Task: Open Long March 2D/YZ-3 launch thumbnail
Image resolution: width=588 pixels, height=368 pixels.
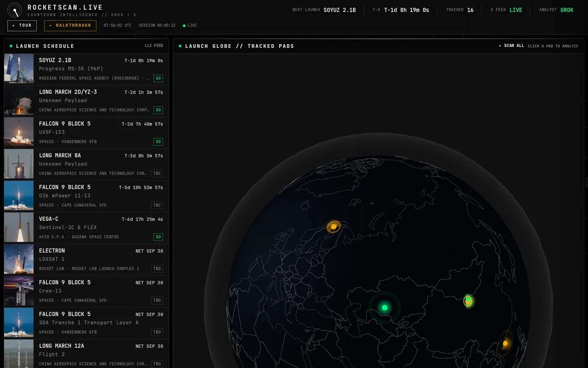Action: pyautogui.click(x=19, y=100)
